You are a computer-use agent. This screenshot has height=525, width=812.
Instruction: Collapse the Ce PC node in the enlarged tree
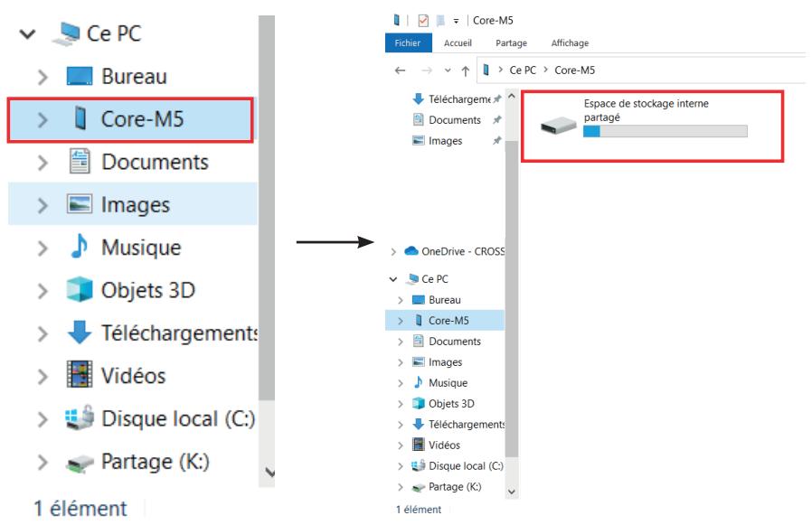pyautogui.click(x=27, y=34)
